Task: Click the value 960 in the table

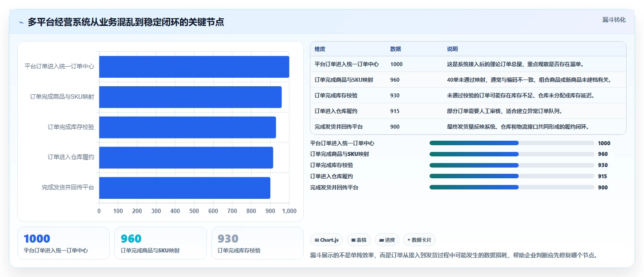Action: pyautogui.click(x=395, y=80)
